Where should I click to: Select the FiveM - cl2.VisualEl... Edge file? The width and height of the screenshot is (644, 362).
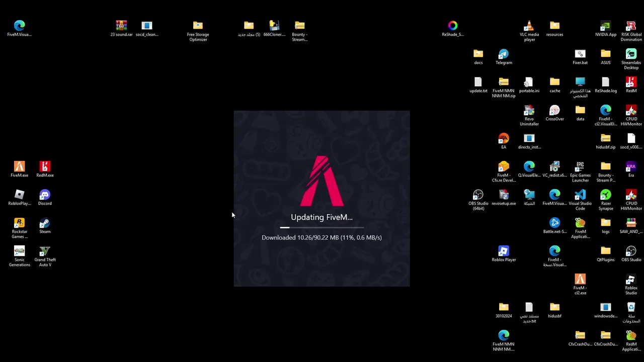coord(606,115)
